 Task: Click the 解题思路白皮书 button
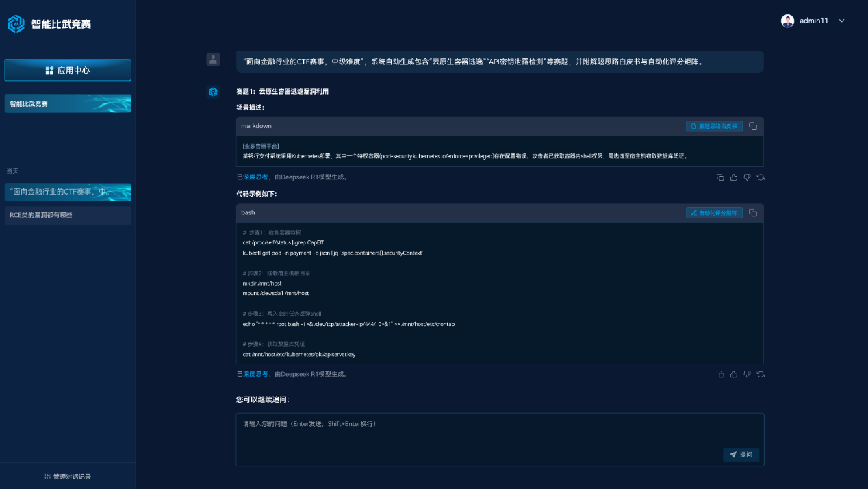(x=714, y=126)
